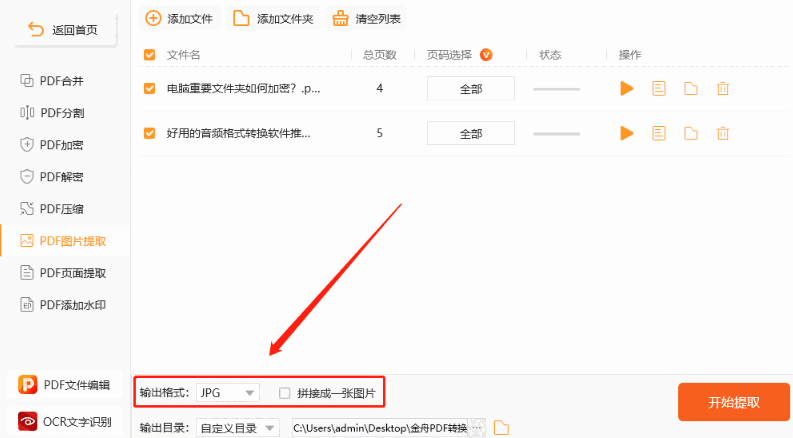Open the document preview icon for 好用的音频格式 row
Viewport: 793px width, 438px height.
pos(658,133)
